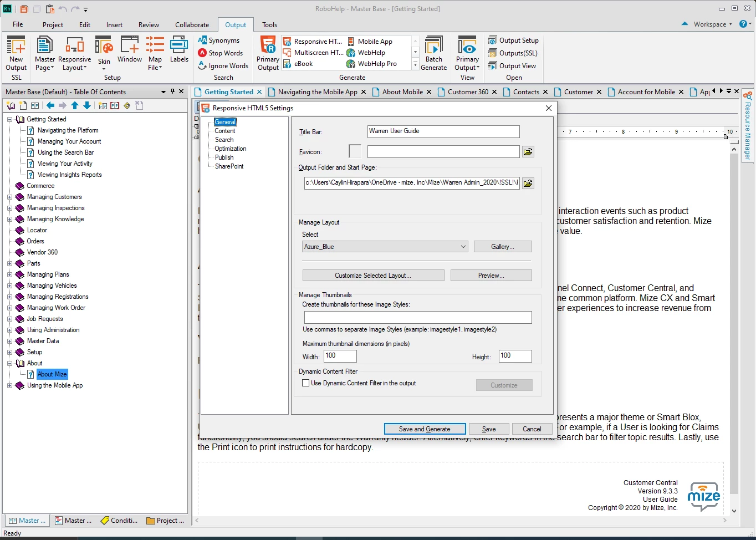The image size is (756, 540).
Task: Open the layout Gallery button
Action: 503,247
